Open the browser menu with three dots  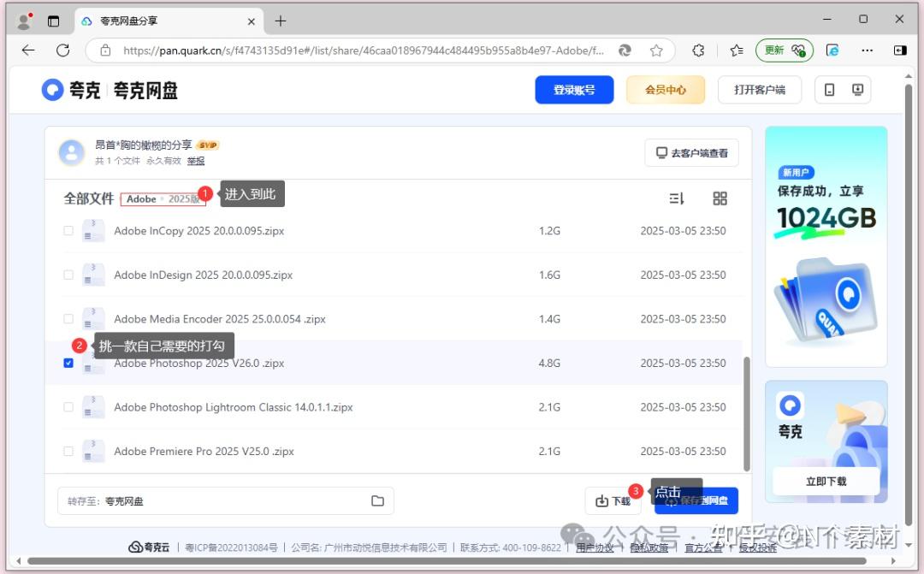pyautogui.click(x=868, y=50)
